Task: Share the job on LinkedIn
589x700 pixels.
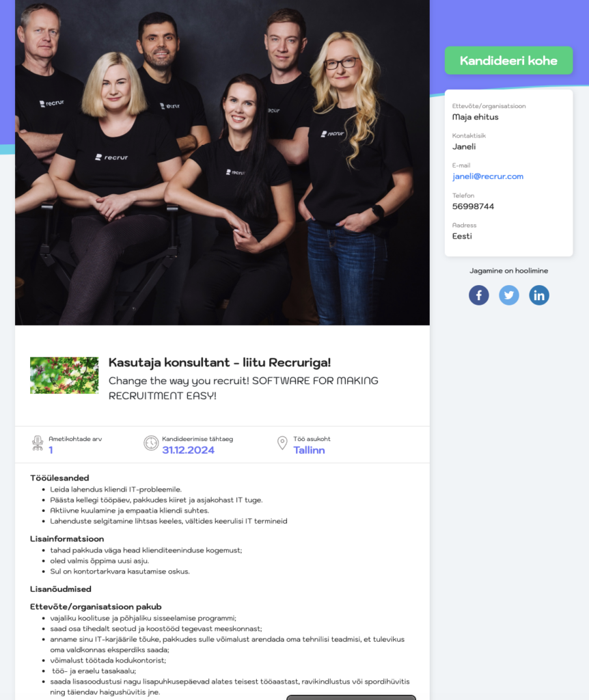Action: click(539, 295)
